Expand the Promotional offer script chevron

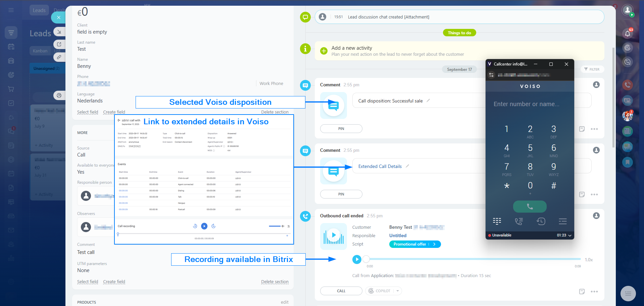click(x=434, y=244)
